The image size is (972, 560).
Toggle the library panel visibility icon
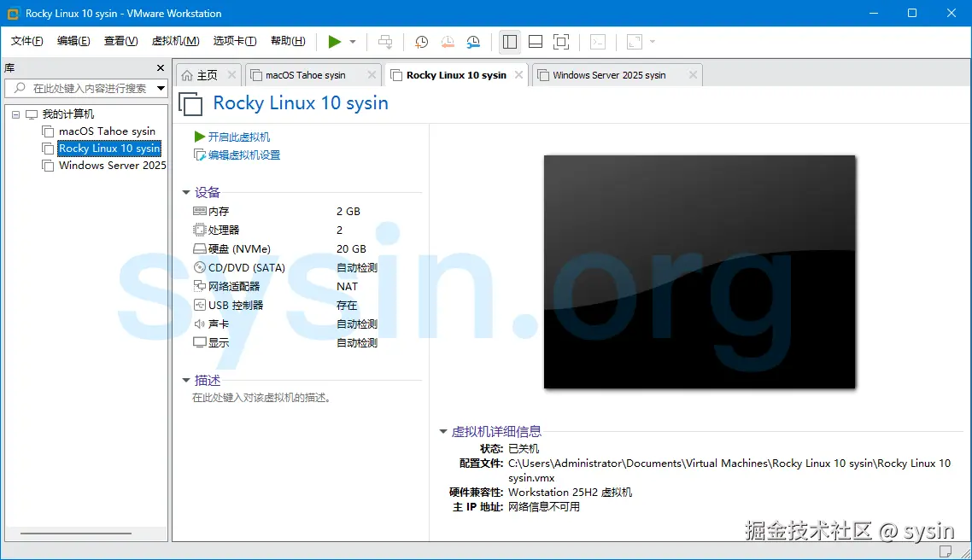point(509,41)
